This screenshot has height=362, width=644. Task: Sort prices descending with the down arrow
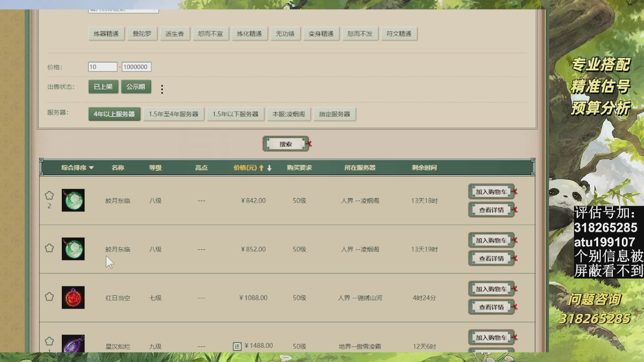270,167
